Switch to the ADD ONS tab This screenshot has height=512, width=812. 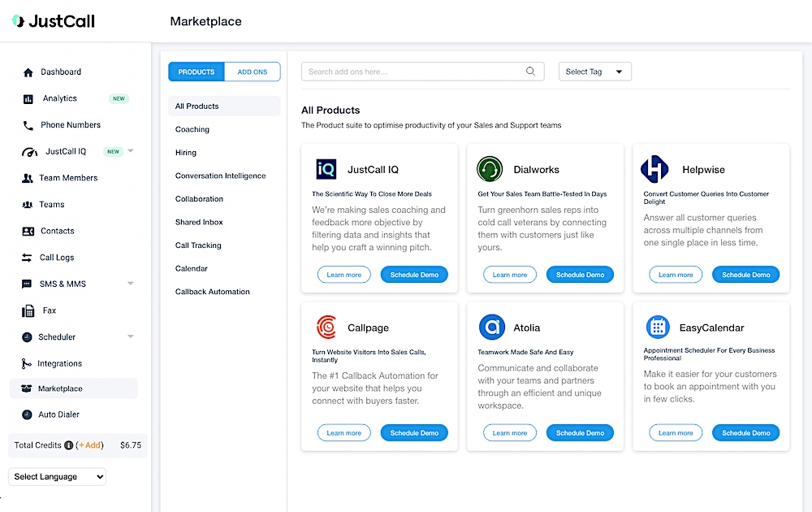pos(252,72)
